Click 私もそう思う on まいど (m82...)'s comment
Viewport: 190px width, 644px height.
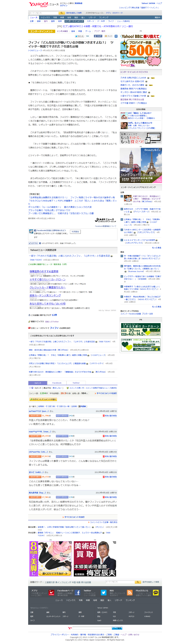coord(35,477)
